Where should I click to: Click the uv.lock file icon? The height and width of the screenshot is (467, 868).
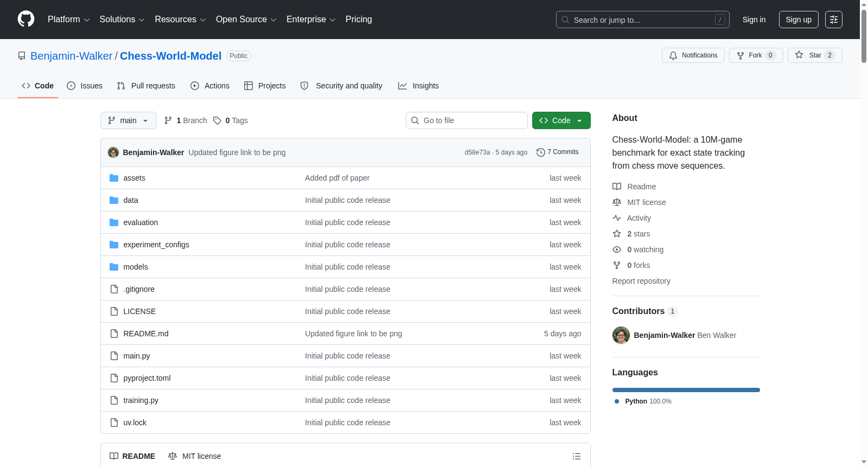coord(114,423)
